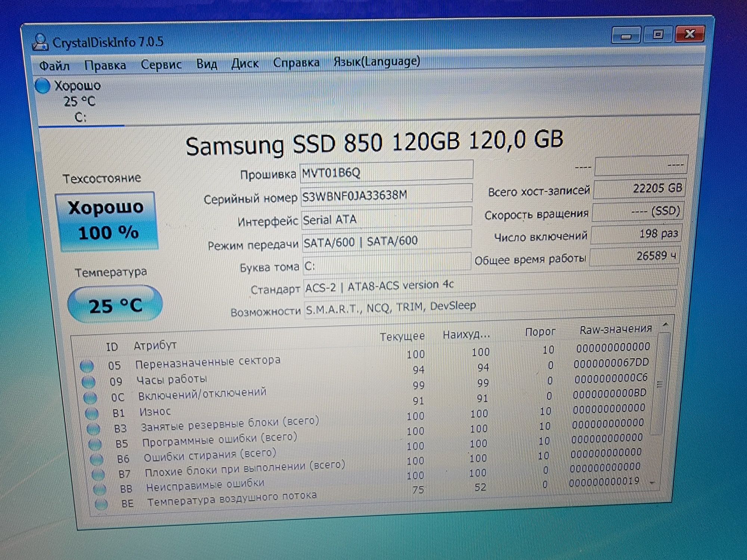747x560 pixels.
Task: Click the attribute list scroll down arrow
Action: tap(653, 483)
